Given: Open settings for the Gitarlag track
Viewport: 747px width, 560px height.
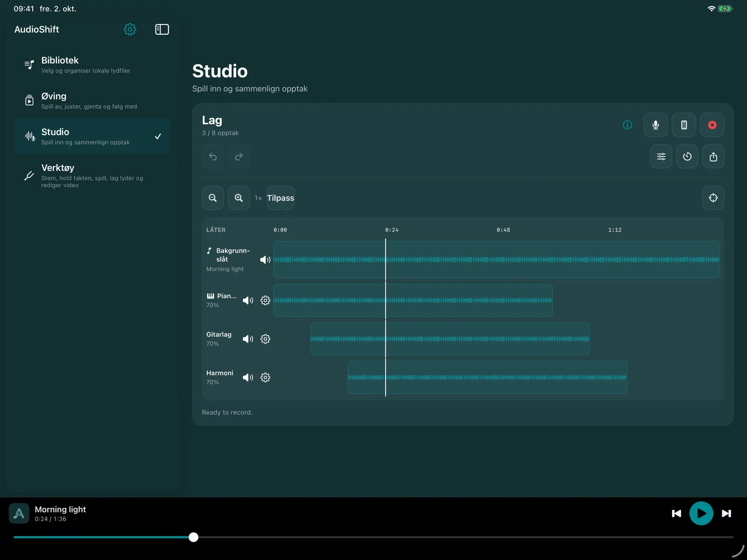Looking at the screenshot, I should (x=265, y=339).
